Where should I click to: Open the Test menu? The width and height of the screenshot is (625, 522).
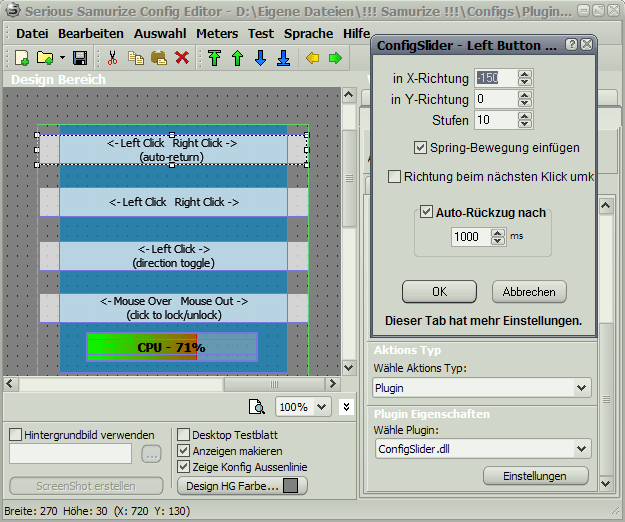[x=261, y=33]
